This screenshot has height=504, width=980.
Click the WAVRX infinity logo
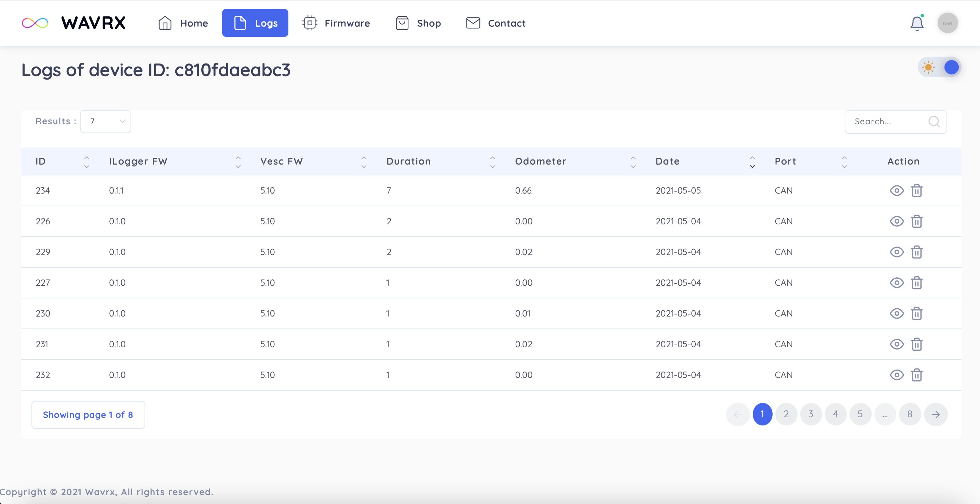(35, 23)
